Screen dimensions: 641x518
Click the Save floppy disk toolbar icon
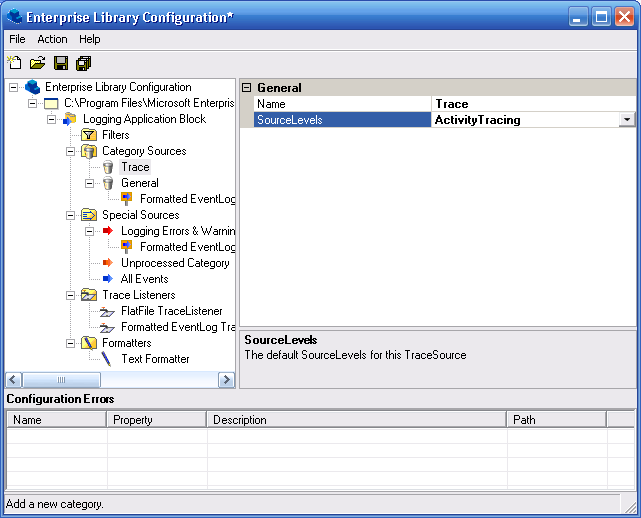click(x=61, y=63)
